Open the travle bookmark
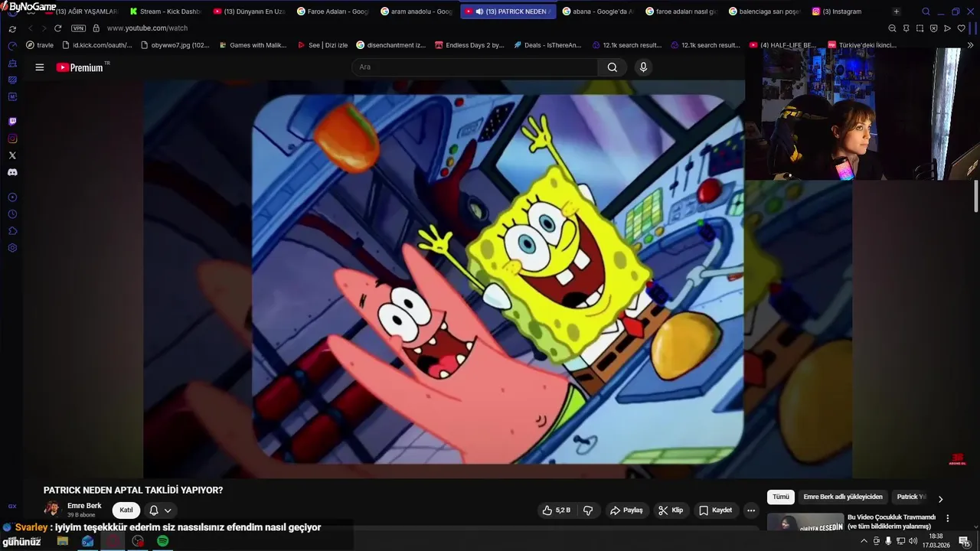Screen dimensions: 980x551 click(x=40, y=45)
